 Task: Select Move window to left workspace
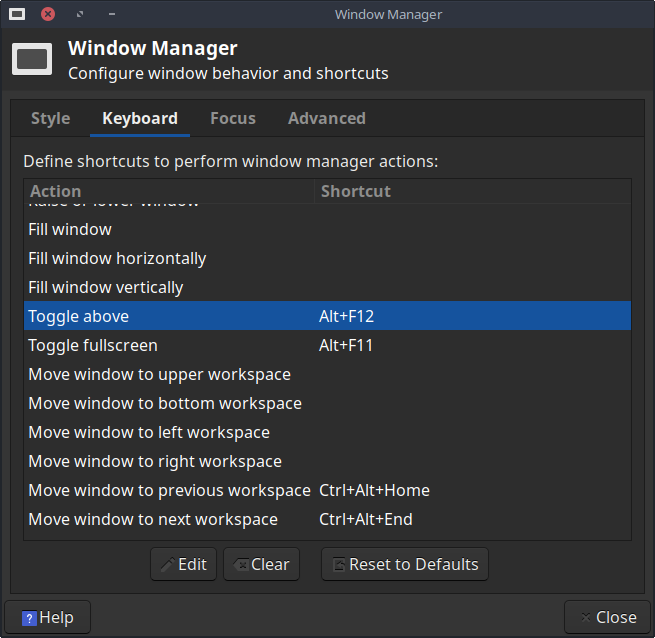point(328,432)
